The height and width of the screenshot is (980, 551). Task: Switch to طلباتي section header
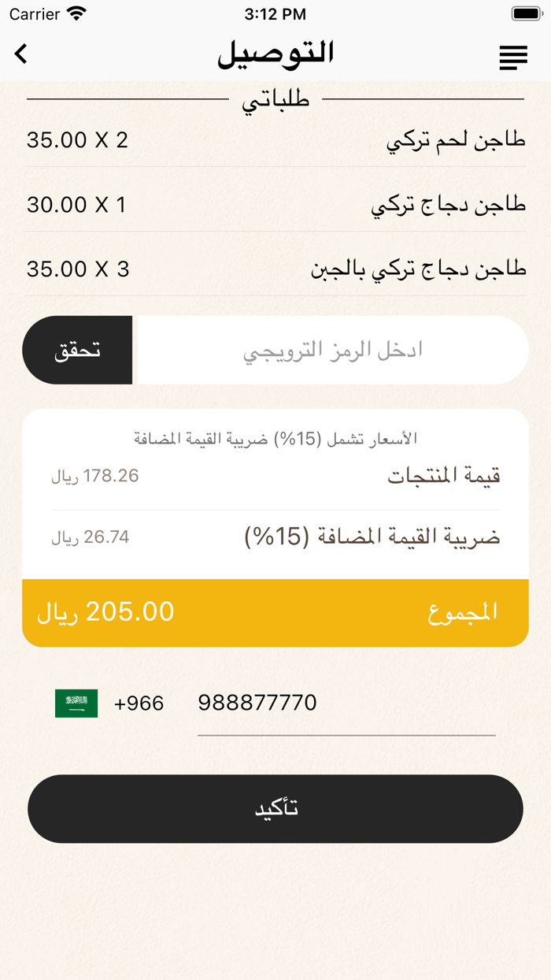275,98
